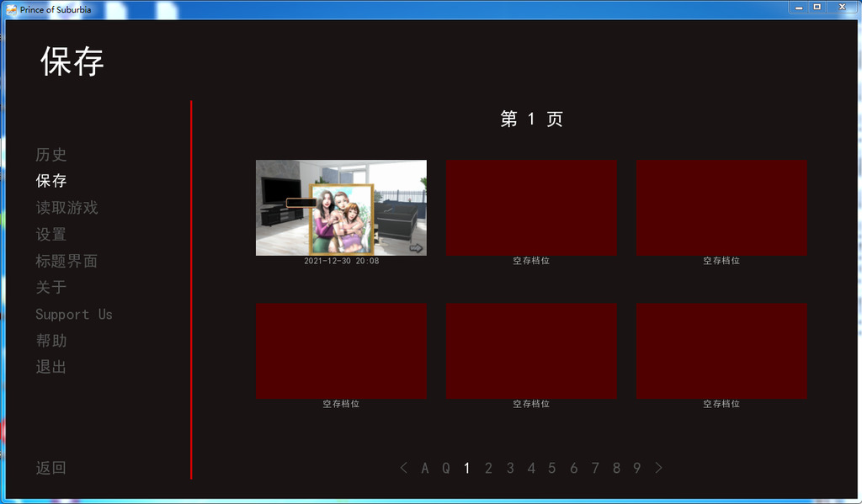862x504 pixels.
Task: Open the auto-save page labeled A
Action: click(x=425, y=468)
